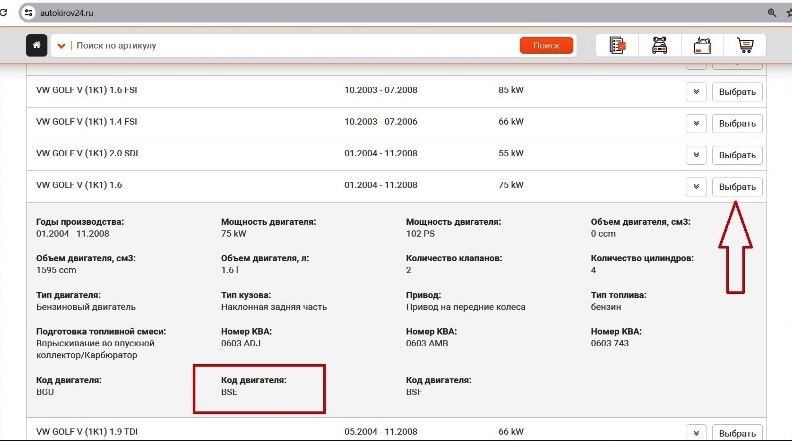The image size is (792, 441).
Task: Open the order list document icon
Action: pyautogui.click(x=617, y=45)
